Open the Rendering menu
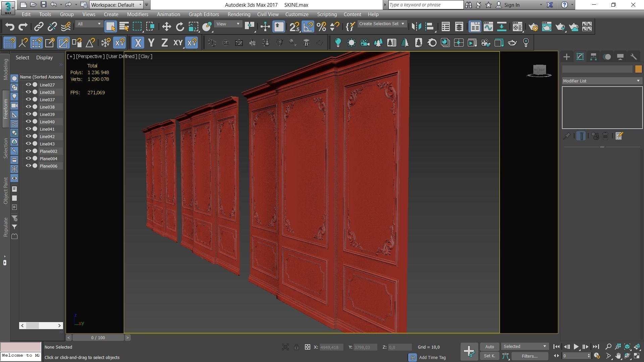 tap(239, 14)
